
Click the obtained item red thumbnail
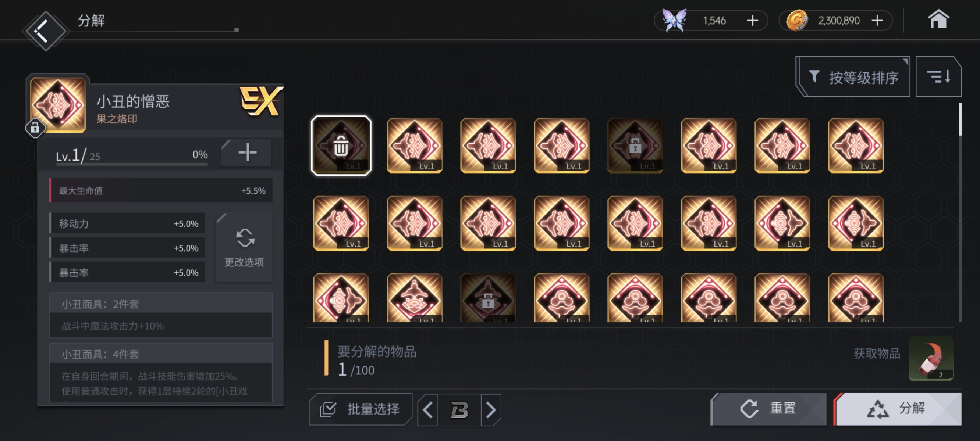(x=931, y=358)
